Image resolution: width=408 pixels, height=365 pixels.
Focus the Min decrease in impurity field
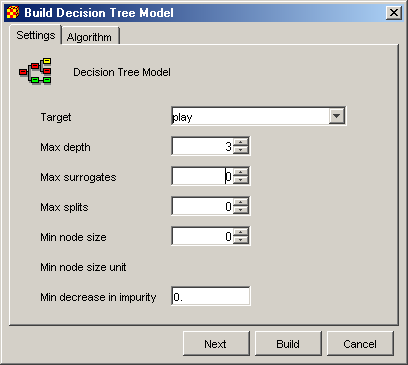tap(211, 296)
